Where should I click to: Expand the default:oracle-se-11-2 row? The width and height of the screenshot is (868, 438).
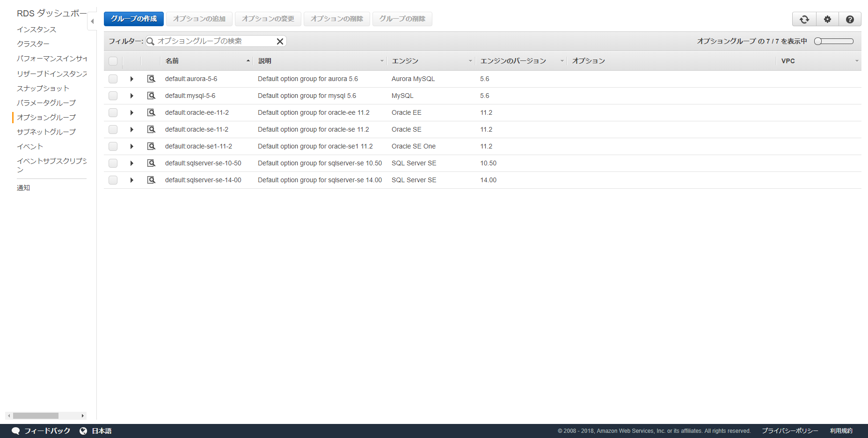pos(132,129)
